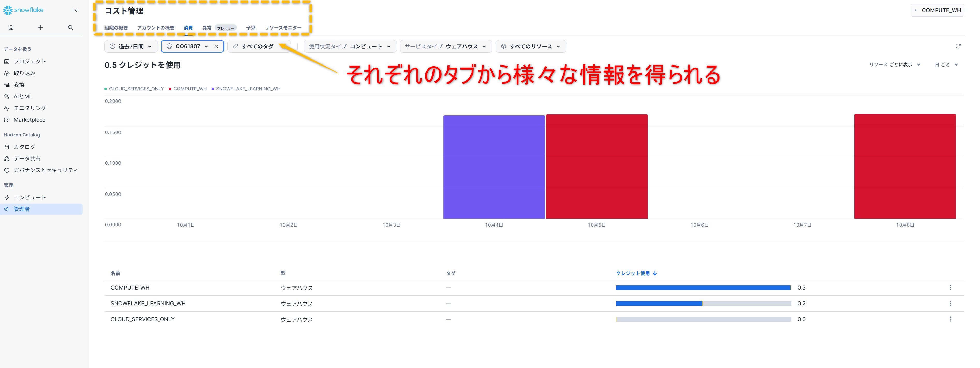Viewport: 980px width, 368px height.
Task: Switch to the 予算 tab
Action: pos(250,28)
